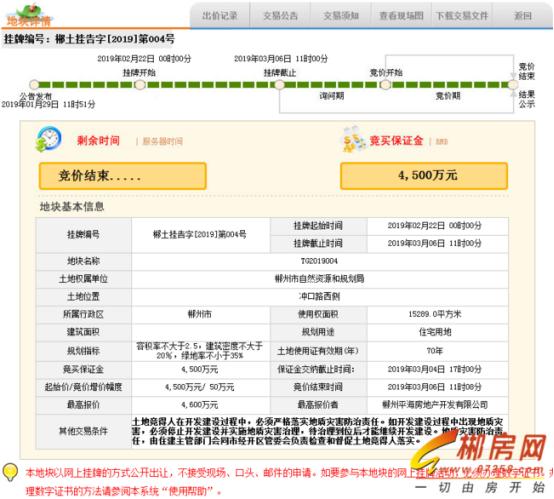Switch to the 交易须知 tab
554x499 pixels.
coord(341,16)
